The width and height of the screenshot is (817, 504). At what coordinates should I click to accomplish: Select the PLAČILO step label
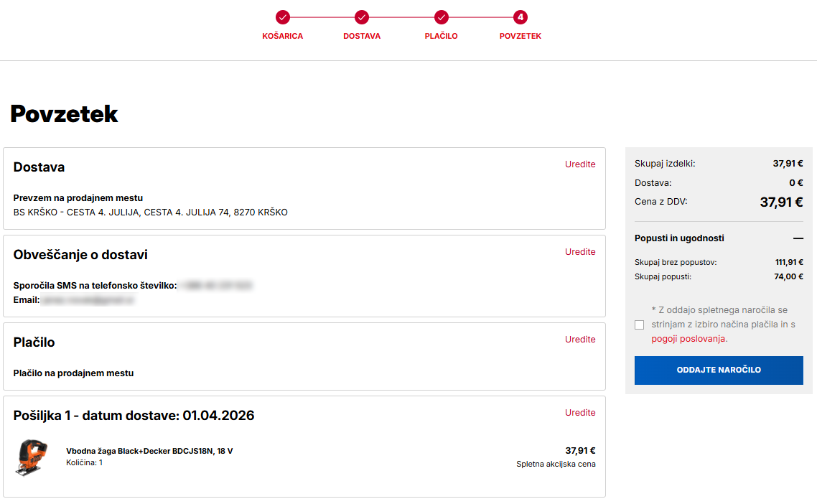(x=441, y=36)
